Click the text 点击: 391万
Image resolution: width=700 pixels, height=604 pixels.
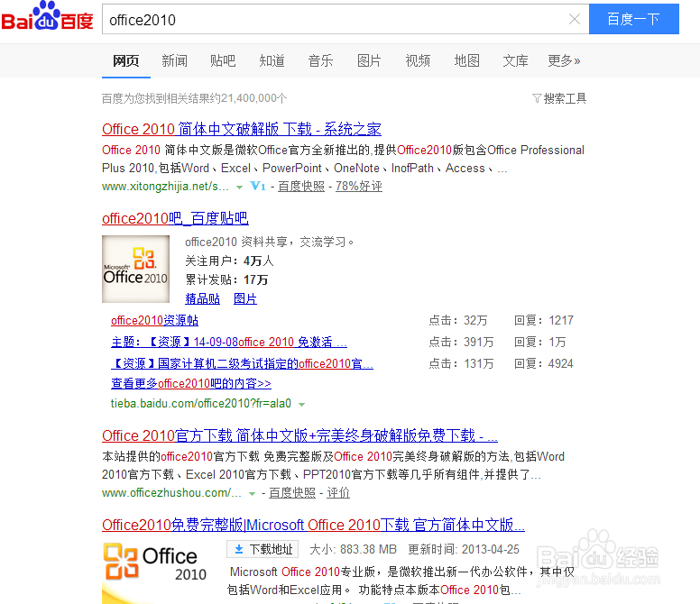461,342
